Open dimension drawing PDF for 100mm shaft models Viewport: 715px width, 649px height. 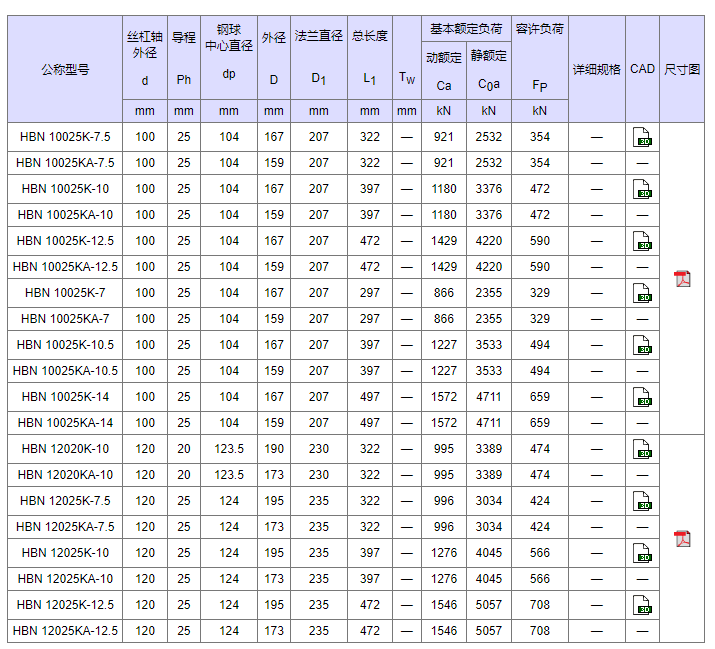(682, 279)
